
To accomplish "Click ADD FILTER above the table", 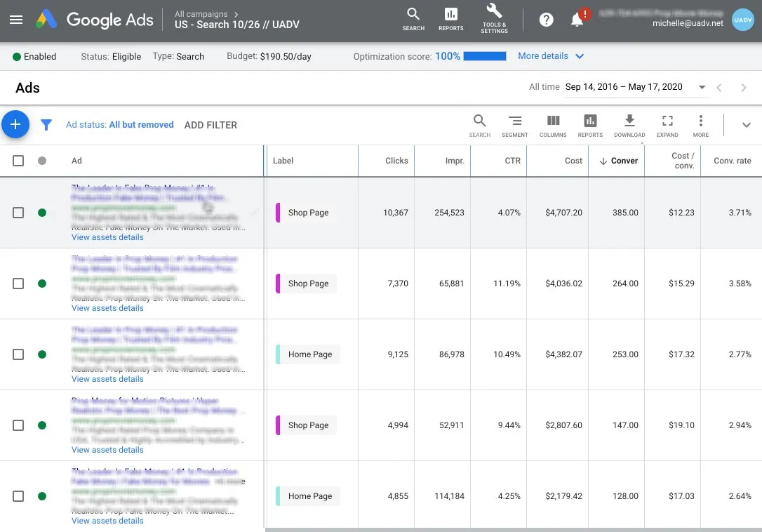I will (x=210, y=124).
